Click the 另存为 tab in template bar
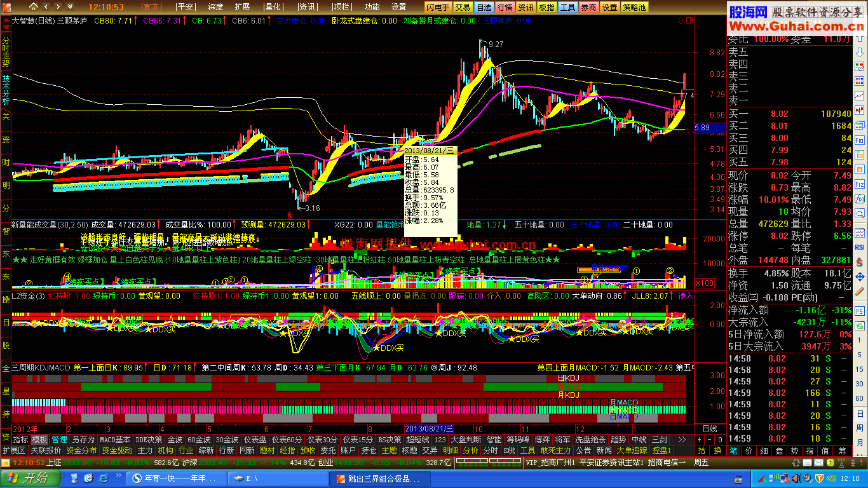 pyautogui.click(x=83, y=439)
